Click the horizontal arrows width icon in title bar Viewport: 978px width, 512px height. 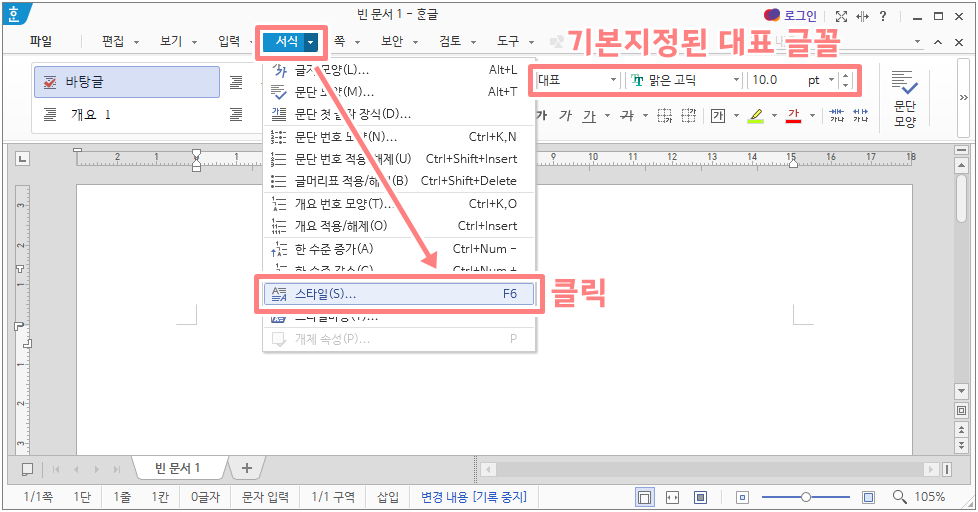click(x=863, y=17)
